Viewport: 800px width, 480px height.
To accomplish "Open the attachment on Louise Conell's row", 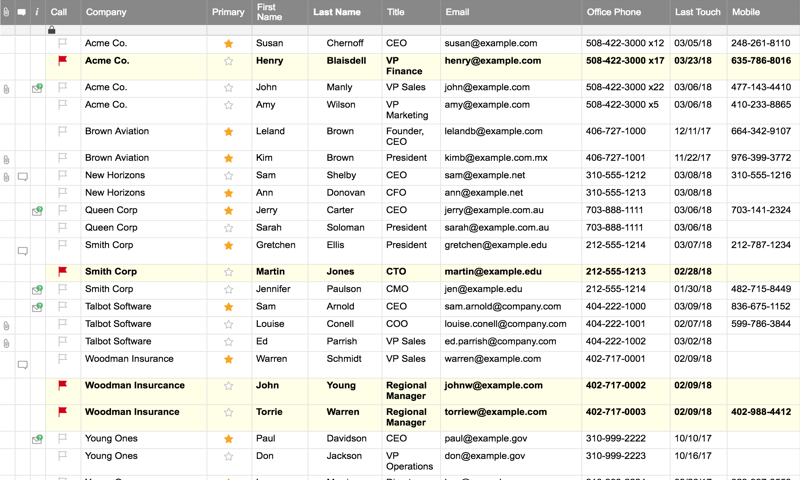I will [7, 326].
